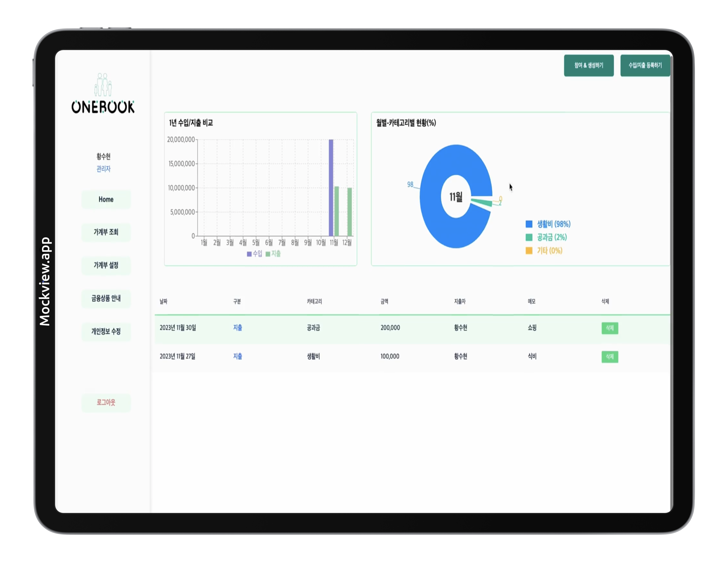Delete the 2023년 11월 27일 entry
The image size is (728, 563).
609,357
